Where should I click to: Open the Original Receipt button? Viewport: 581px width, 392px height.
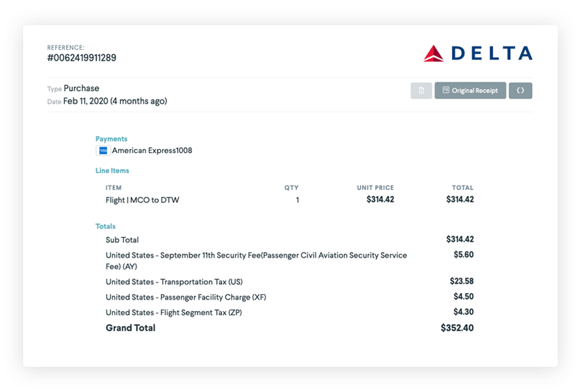(x=470, y=90)
